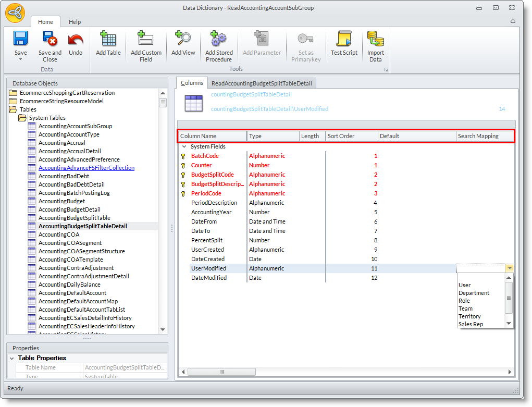Open the Search Mapping dropdown arrow
Image resolution: width=532 pixels, height=407 pixels.
click(510, 268)
